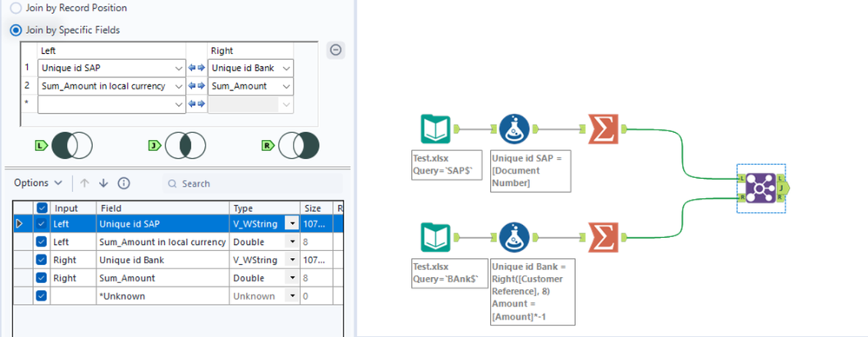868x337 pixels.
Task: Uncheck Sum_Amount in local currency field checkbox
Action: tap(41, 241)
